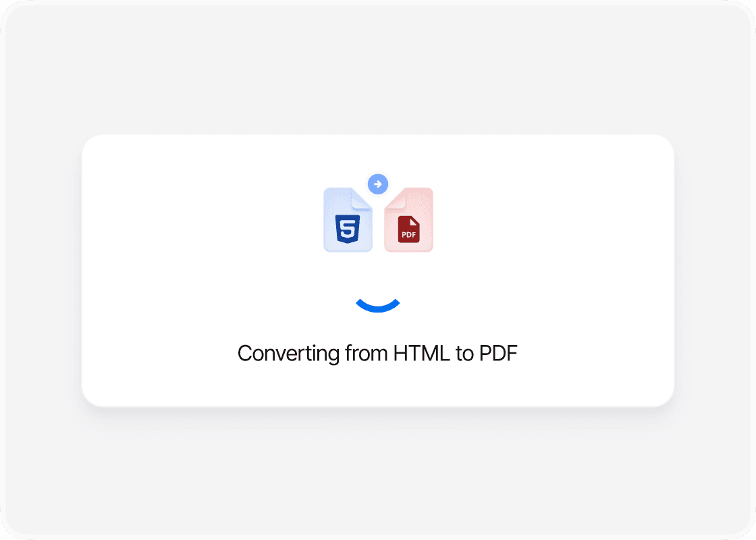Click the white "PDF" label on the red badge

408,235
